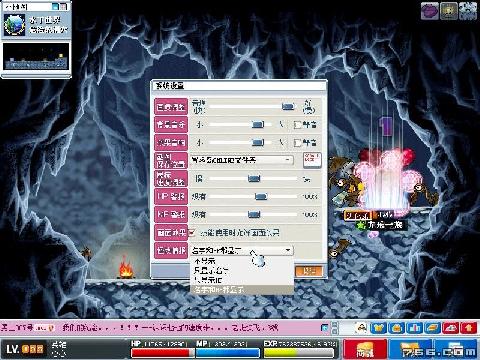
Task: Click the chat expand button beside chat bar
Action: pyautogui.click(x=324, y=328)
